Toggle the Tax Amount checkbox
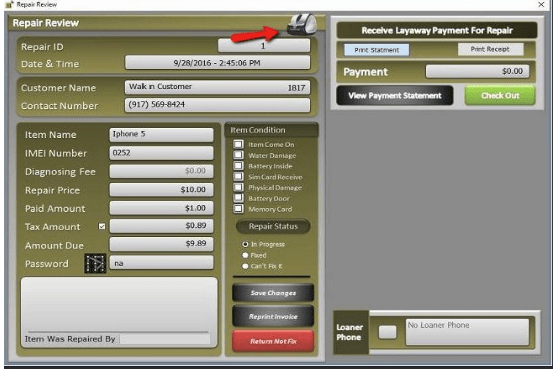 102,226
